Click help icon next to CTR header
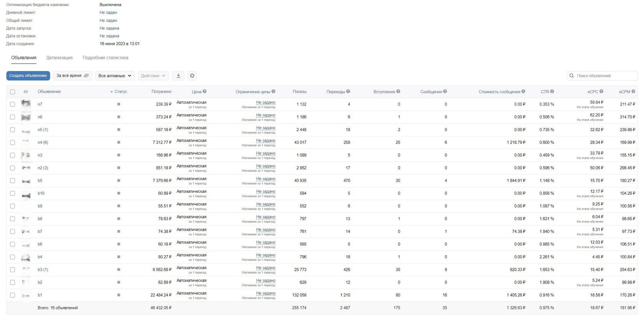The width and height of the screenshot is (644, 315). click(552, 92)
